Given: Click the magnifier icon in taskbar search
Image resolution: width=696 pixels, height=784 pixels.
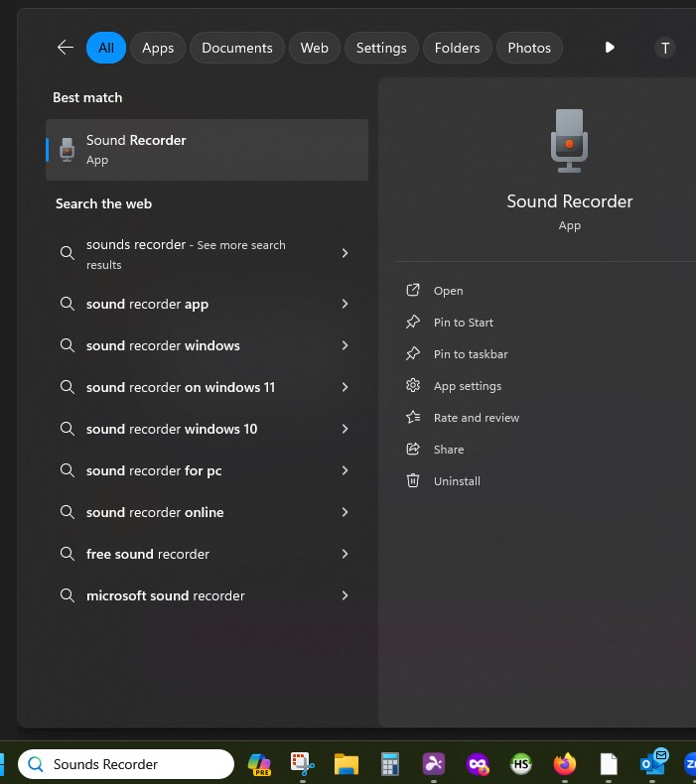Looking at the screenshot, I should tap(36, 764).
